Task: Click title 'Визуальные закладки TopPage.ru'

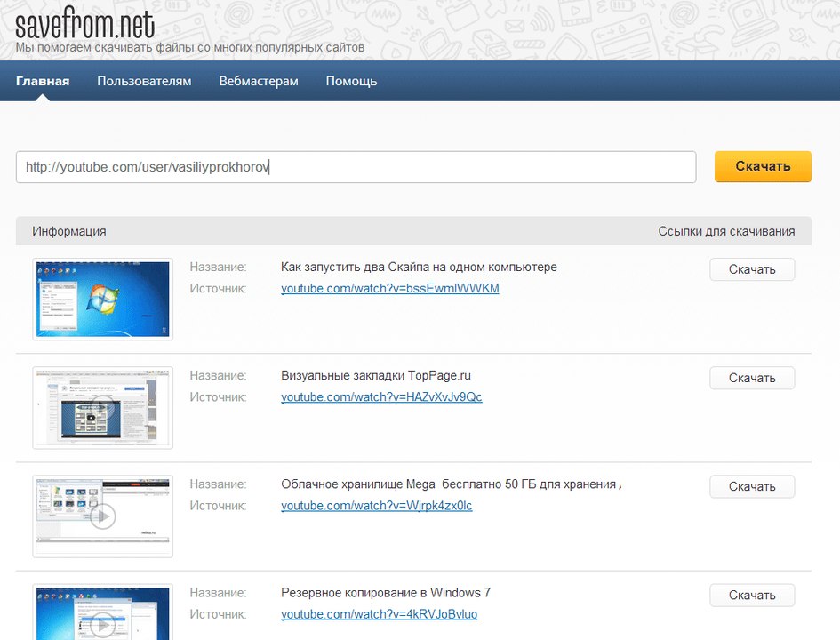Action: 376,376
